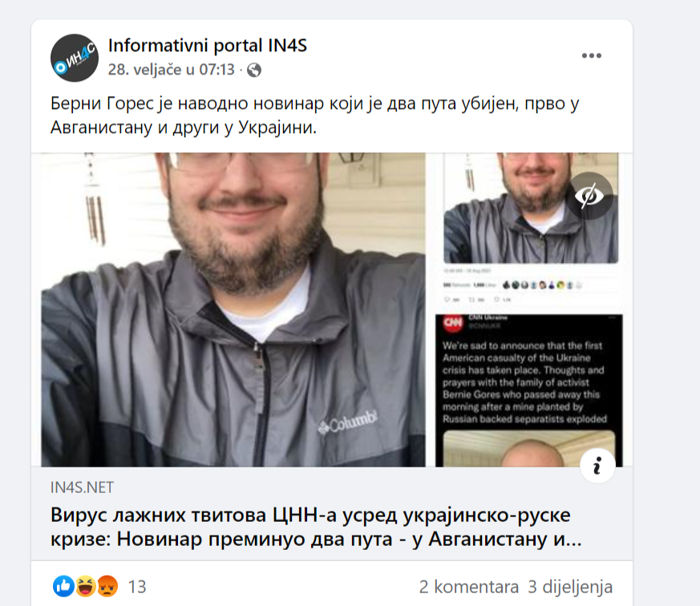Open the three-dot post options menu
The width and height of the screenshot is (700, 606).
(592, 56)
